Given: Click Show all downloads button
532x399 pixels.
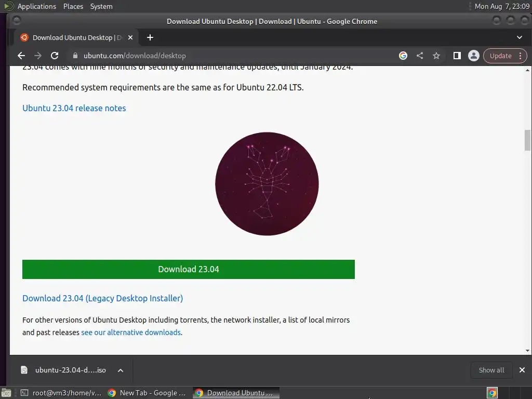Looking at the screenshot, I should point(491,370).
